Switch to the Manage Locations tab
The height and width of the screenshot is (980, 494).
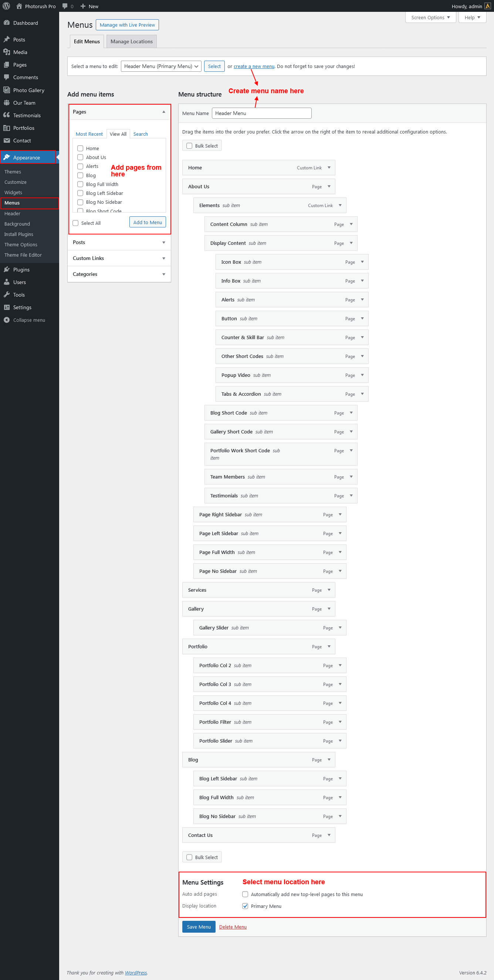(132, 41)
